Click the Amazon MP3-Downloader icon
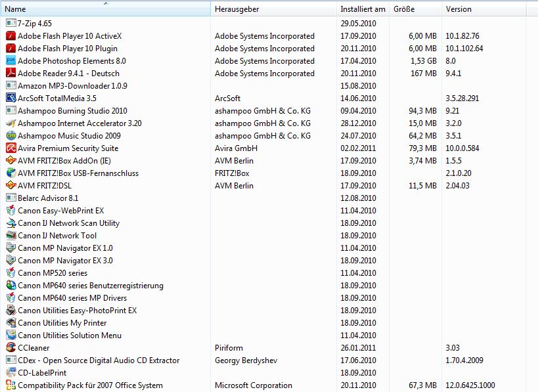Viewport: 538px width, 392px height. (11, 86)
